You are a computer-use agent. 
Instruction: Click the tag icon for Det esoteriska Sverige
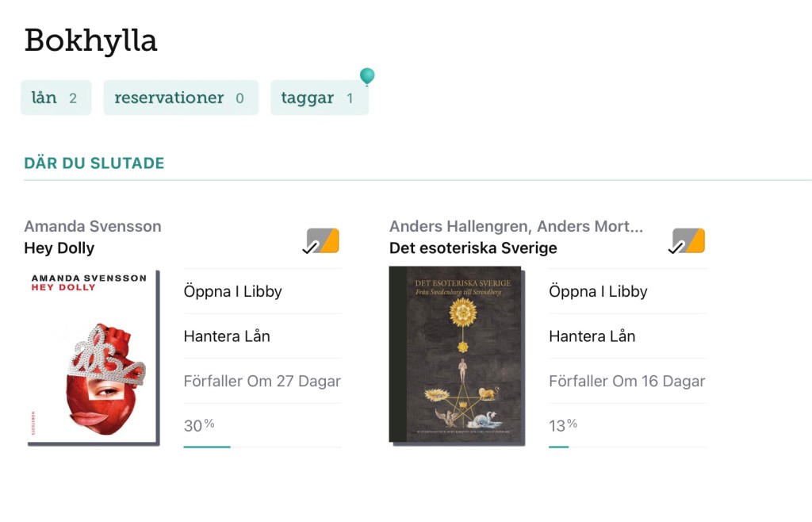[688, 240]
